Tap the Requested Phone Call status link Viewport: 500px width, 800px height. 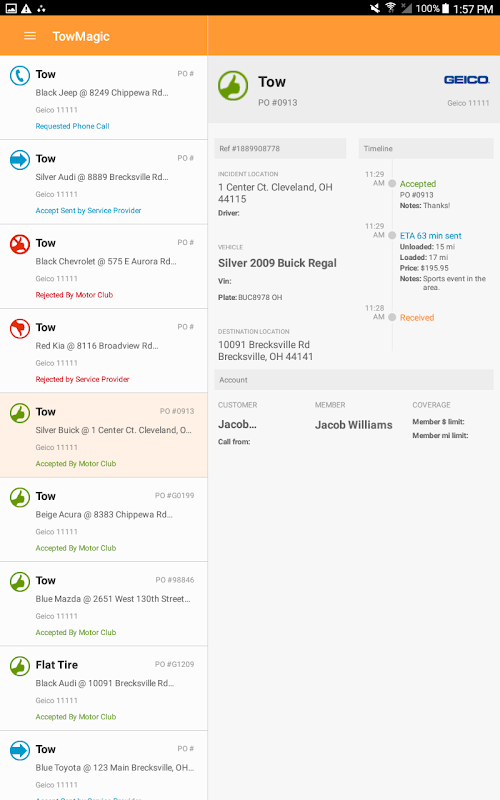click(x=72, y=126)
